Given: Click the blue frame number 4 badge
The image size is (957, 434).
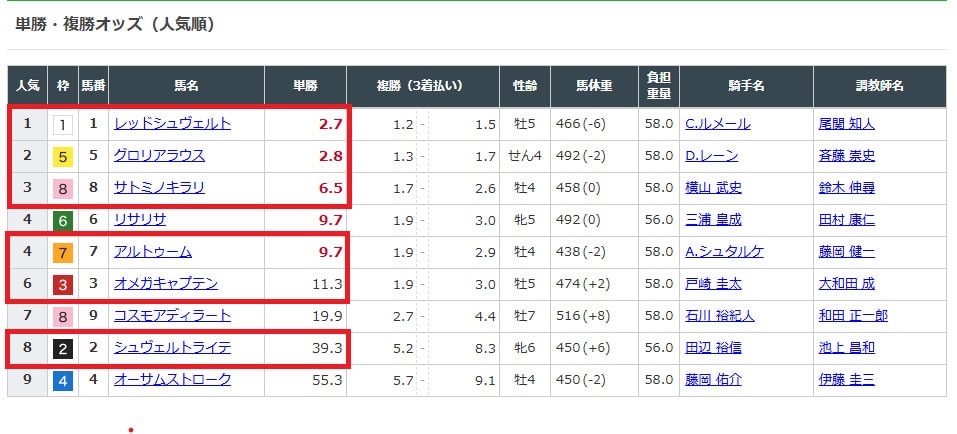Looking at the screenshot, I should pyautogui.click(x=62, y=380).
